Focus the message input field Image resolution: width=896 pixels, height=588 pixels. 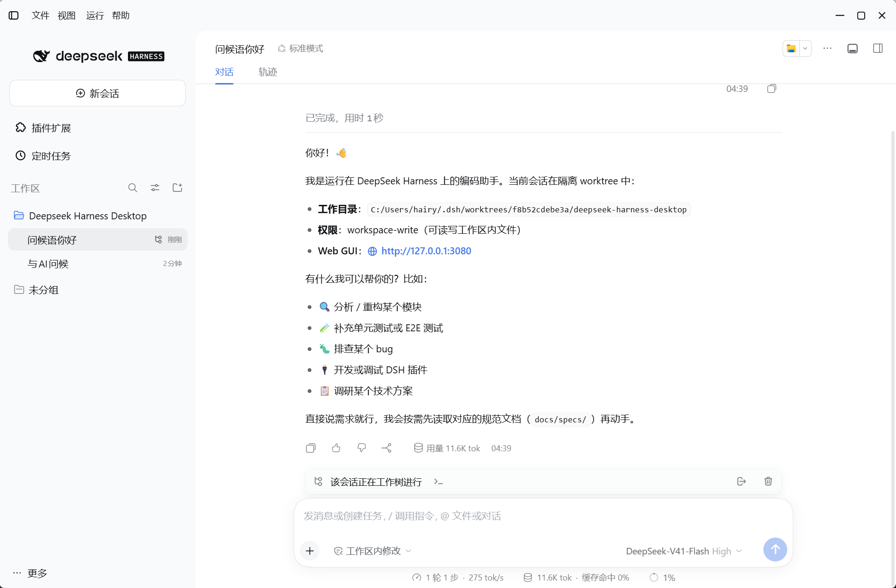tap(543, 516)
